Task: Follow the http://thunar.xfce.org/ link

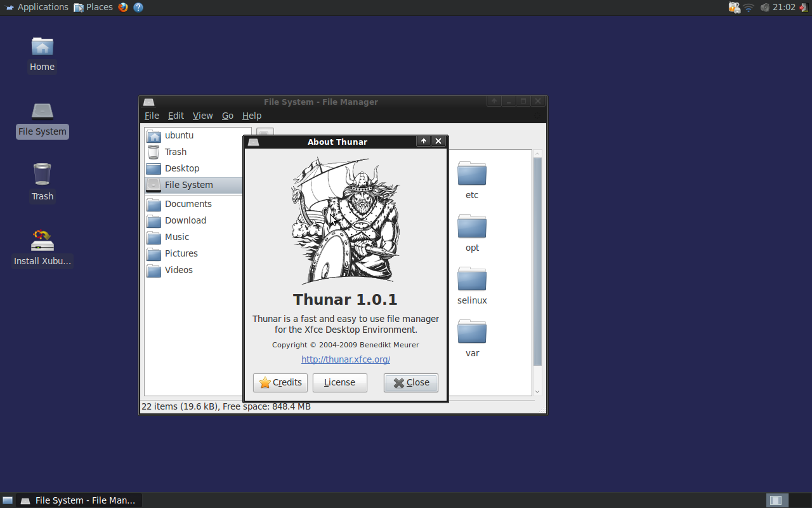Action: (x=346, y=359)
